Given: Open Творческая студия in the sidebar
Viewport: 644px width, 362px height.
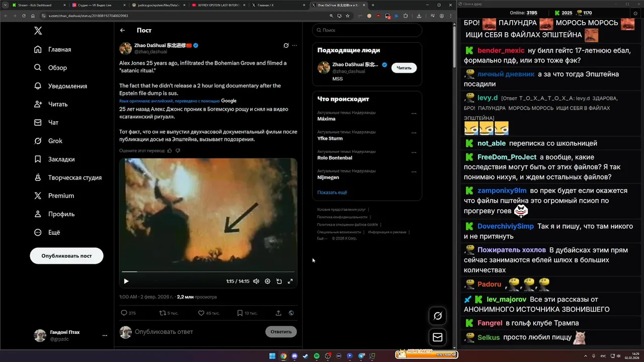Looking at the screenshot, I should pos(68,177).
